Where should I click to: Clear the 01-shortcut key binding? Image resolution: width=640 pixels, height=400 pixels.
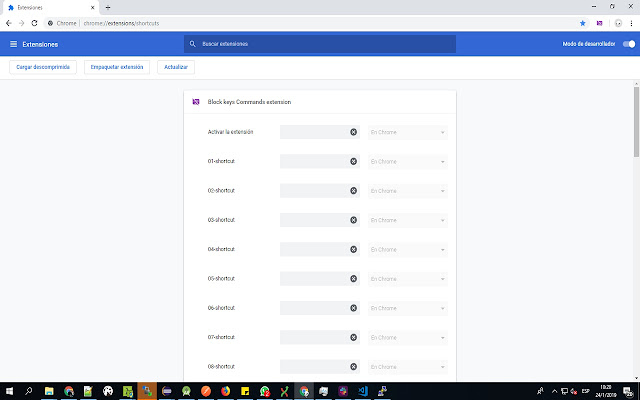tap(353, 161)
